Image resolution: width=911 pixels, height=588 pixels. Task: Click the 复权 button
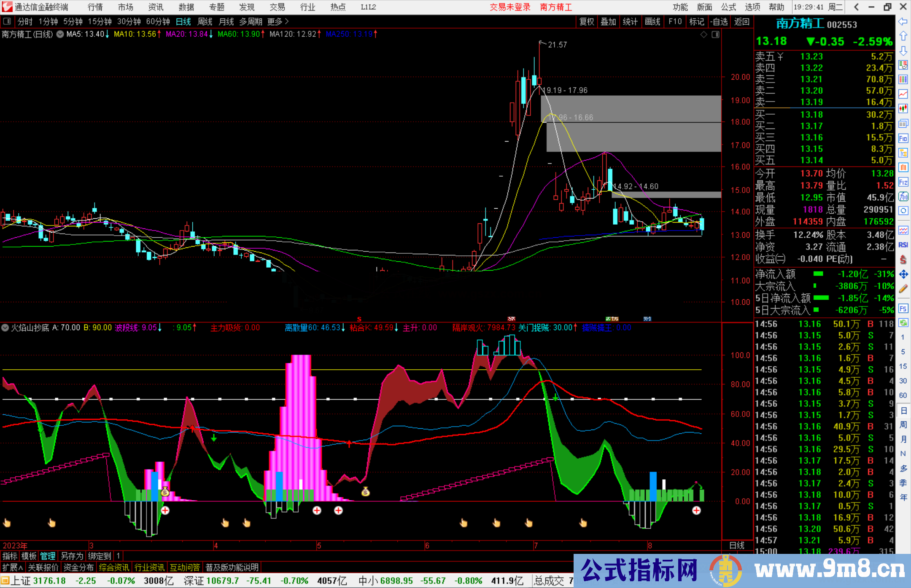coord(587,21)
